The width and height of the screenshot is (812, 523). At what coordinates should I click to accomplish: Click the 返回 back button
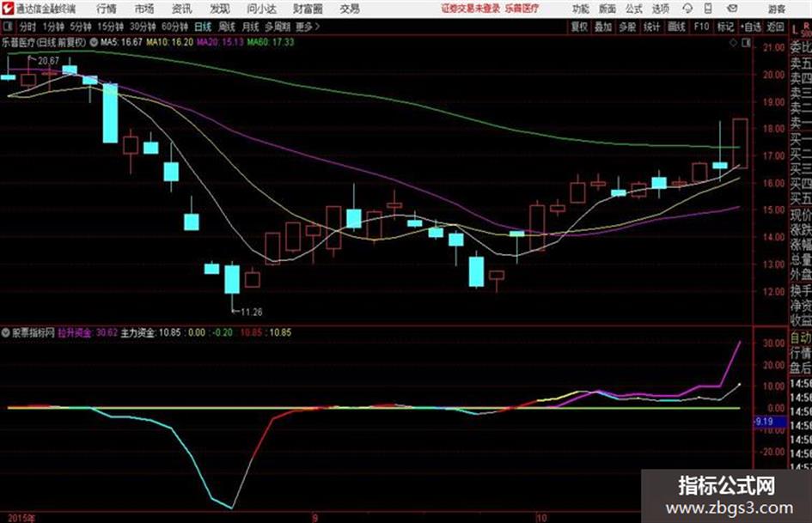(x=775, y=27)
